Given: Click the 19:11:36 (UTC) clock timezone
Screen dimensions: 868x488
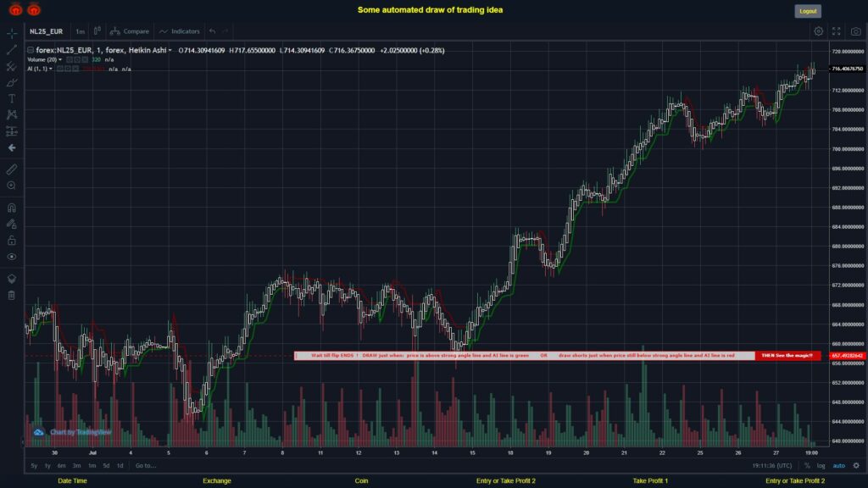Looking at the screenshot, I should click(771, 466).
